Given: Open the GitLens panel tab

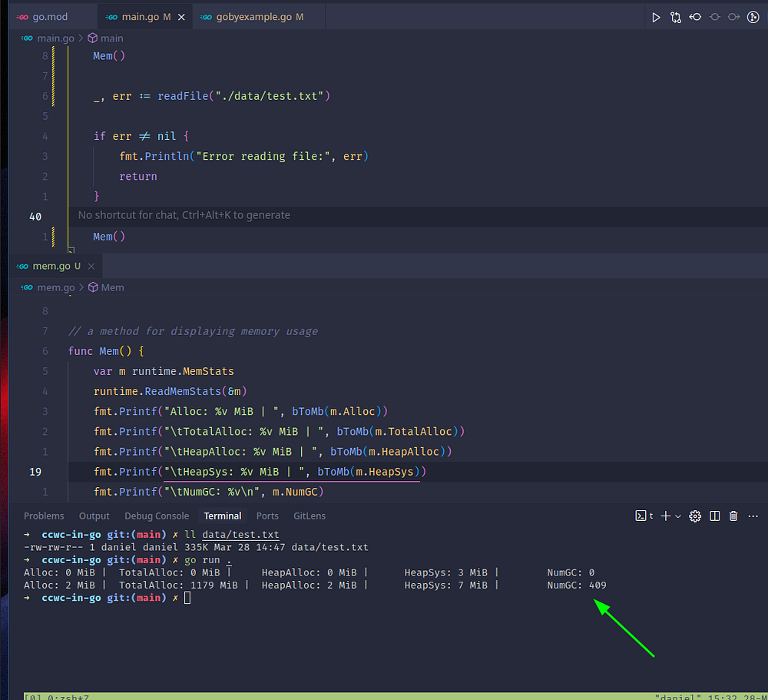Looking at the screenshot, I should pos(310,516).
